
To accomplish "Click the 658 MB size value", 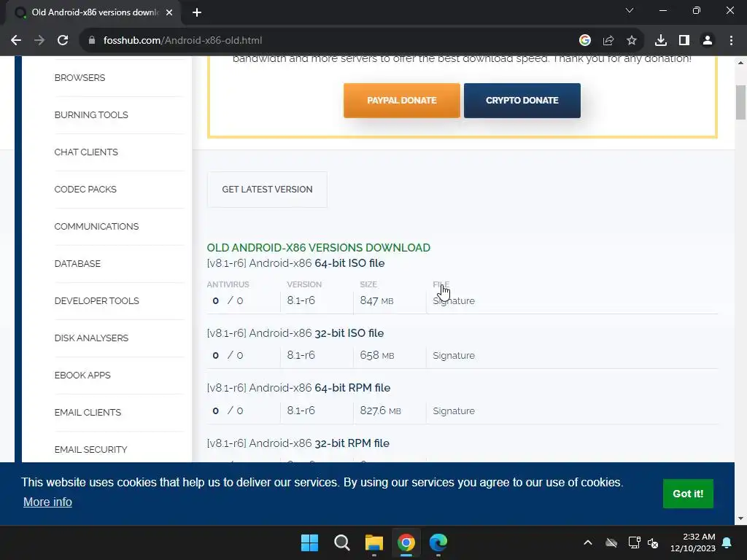I will coord(377,356).
